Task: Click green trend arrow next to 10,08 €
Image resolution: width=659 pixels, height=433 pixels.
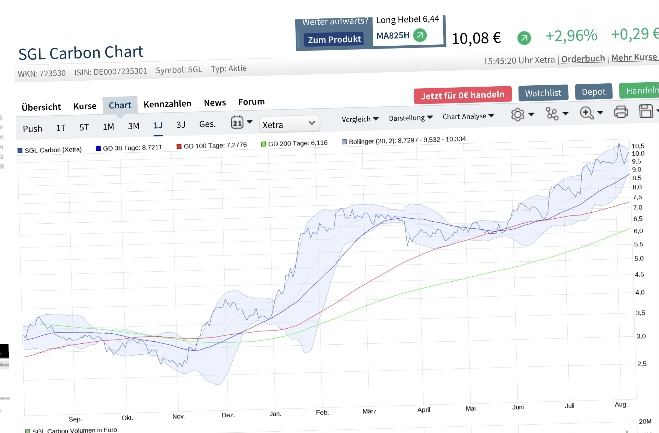Action: coord(523,38)
